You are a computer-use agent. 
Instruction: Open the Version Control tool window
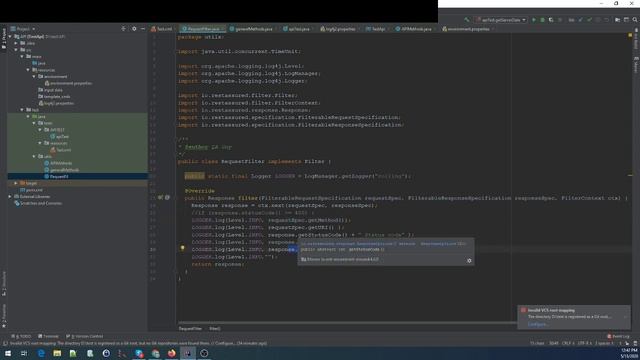[84, 336]
